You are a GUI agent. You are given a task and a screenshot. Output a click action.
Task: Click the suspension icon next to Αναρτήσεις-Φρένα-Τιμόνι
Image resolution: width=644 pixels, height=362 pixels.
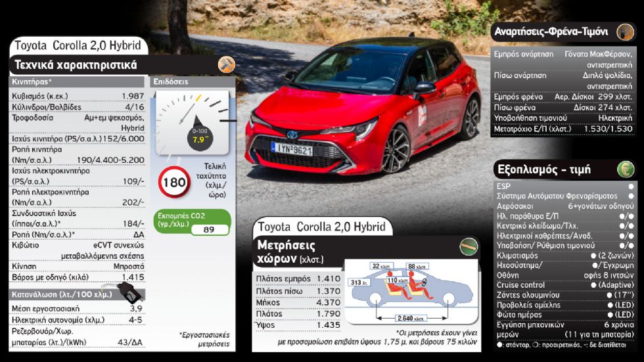[625, 32]
